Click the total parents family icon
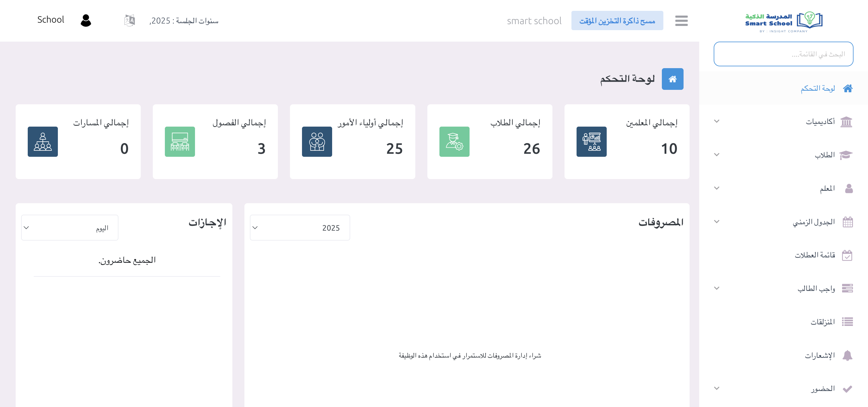The height and width of the screenshot is (407, 868). pyautogui.click(x=317, y=141)
